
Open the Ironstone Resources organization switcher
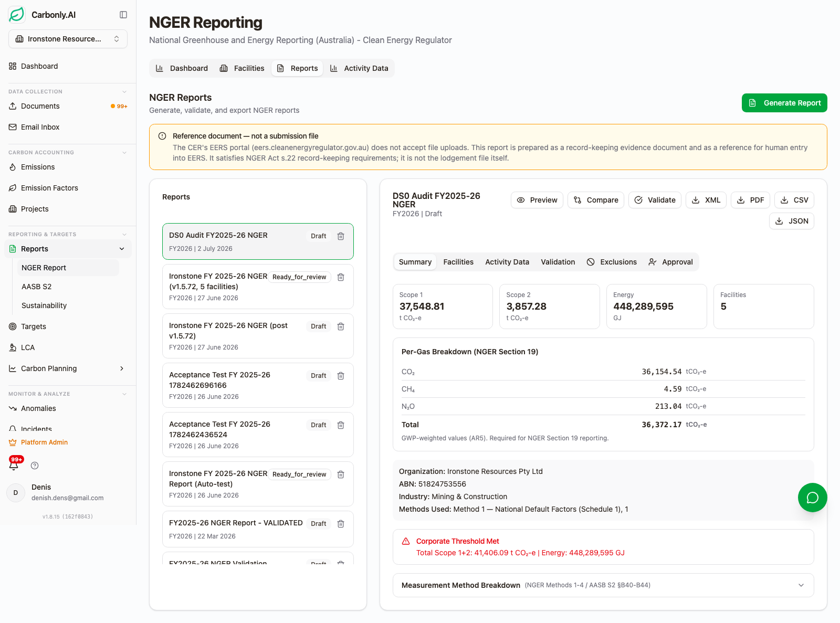pyautogui.click(x=68, y=39)
